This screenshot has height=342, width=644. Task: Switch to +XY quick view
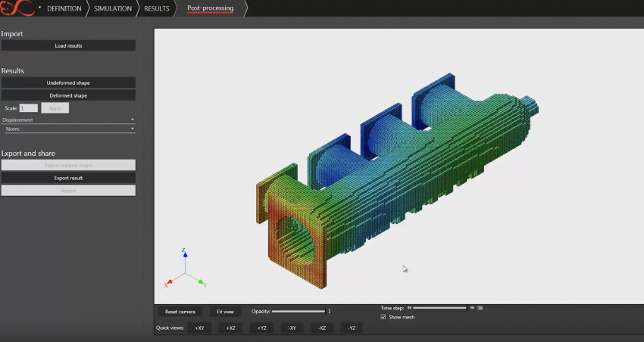tap(199, 328)
